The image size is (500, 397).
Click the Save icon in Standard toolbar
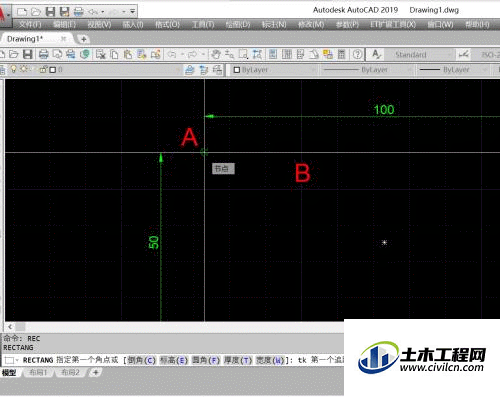tap(28, 54)
